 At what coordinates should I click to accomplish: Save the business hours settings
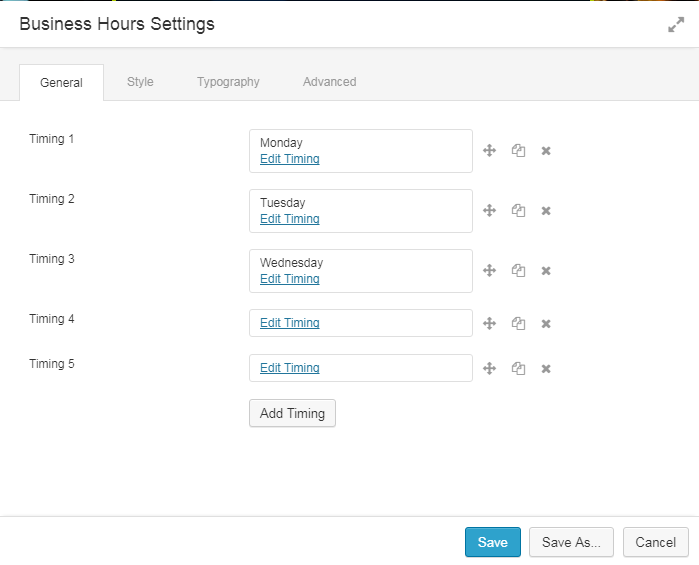pyautogui.click(x=493, y=542)
